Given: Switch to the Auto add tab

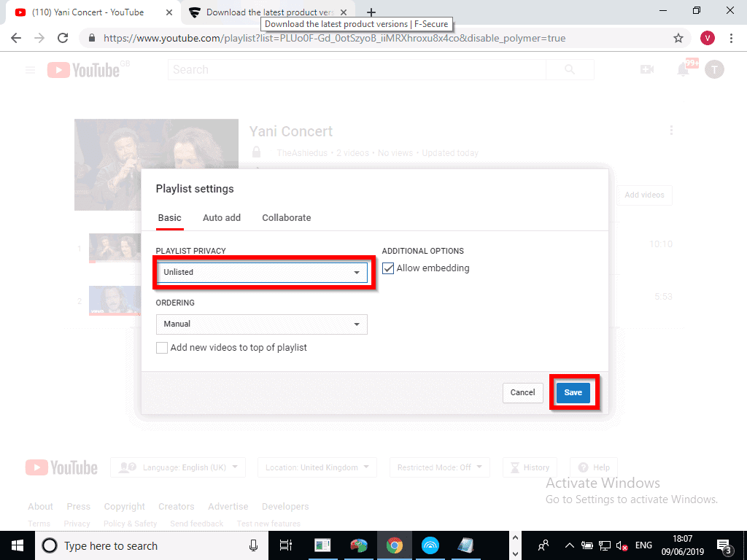Looking at the screenshot, I should point(222,218).
